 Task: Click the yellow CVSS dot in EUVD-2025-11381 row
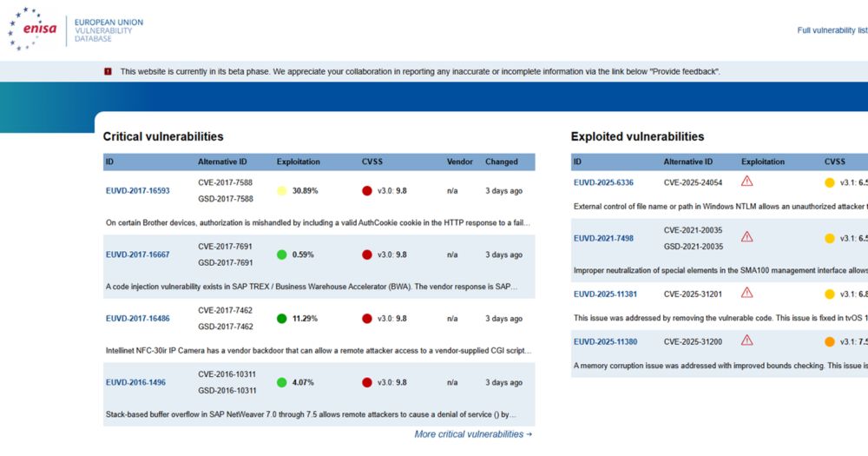click(x=829, y=294)
